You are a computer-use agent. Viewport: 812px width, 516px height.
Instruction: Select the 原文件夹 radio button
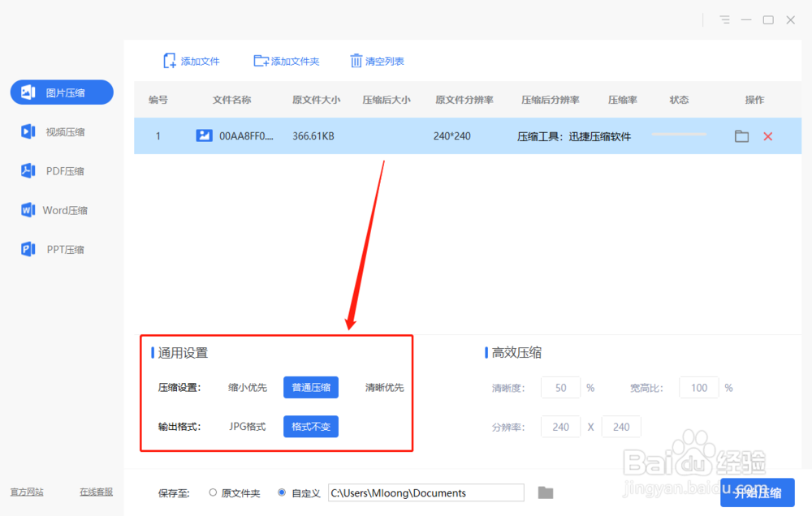(x=209, y=492)
